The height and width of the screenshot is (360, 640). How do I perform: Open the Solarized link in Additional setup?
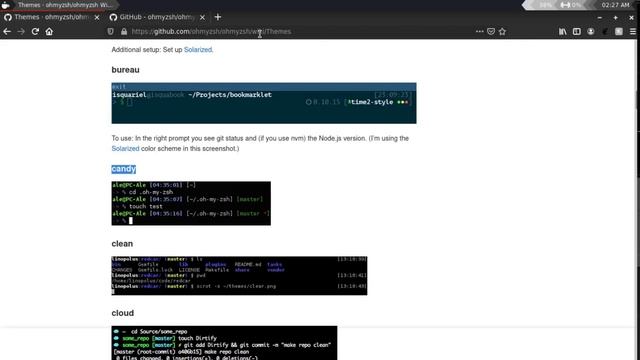198,50
